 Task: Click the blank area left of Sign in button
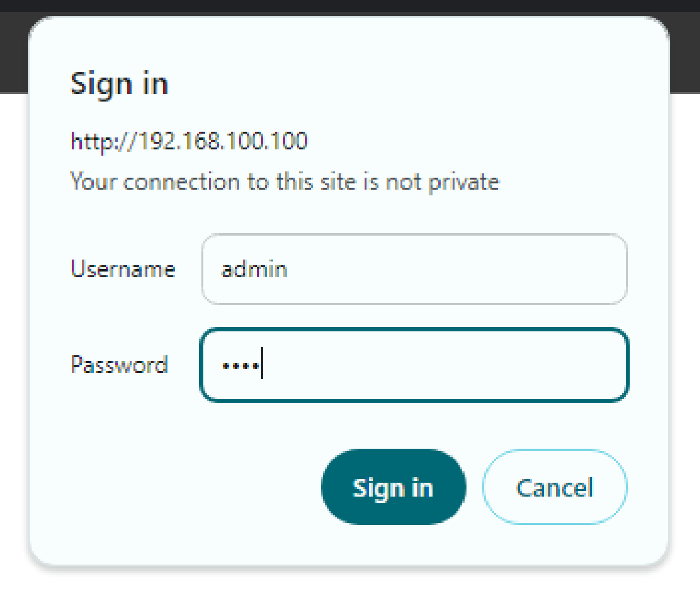tap(191, 487)
